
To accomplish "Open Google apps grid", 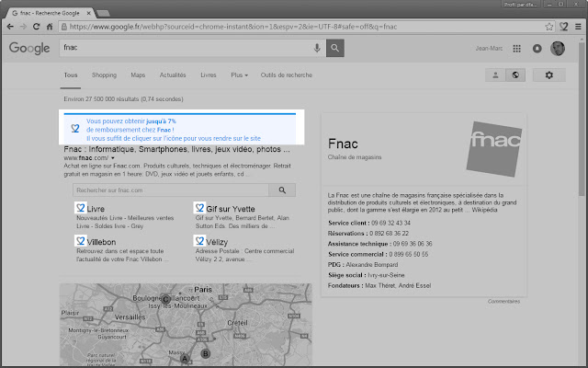I will 516,49.
